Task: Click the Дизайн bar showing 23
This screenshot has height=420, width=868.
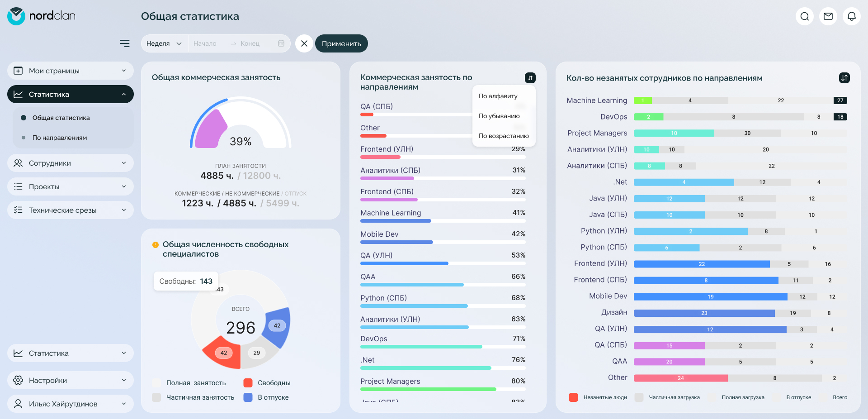Action: point(704,313)
